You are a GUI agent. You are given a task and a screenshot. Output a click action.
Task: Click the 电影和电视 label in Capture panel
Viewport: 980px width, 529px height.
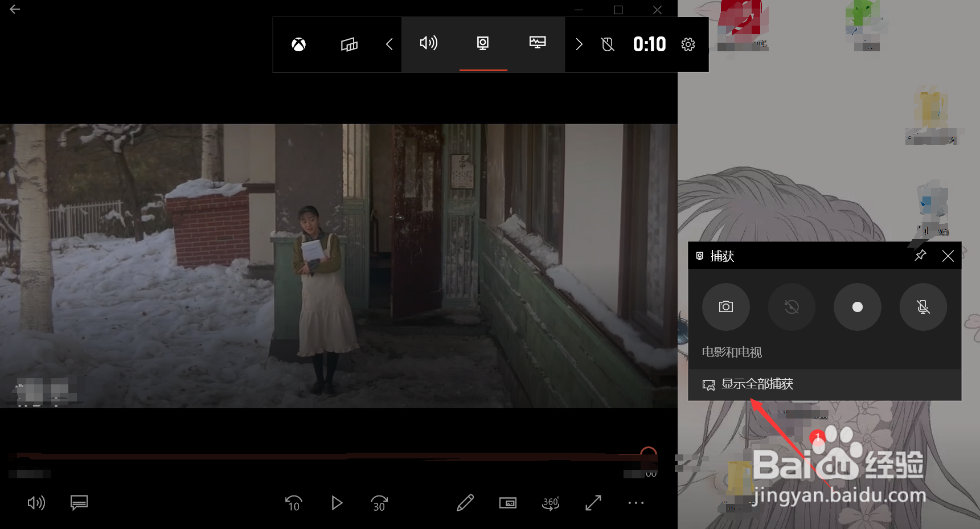coord(732,352)
